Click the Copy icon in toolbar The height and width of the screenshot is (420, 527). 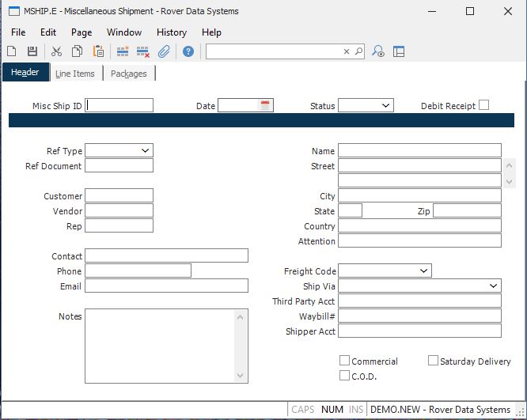tap(77, 51)
